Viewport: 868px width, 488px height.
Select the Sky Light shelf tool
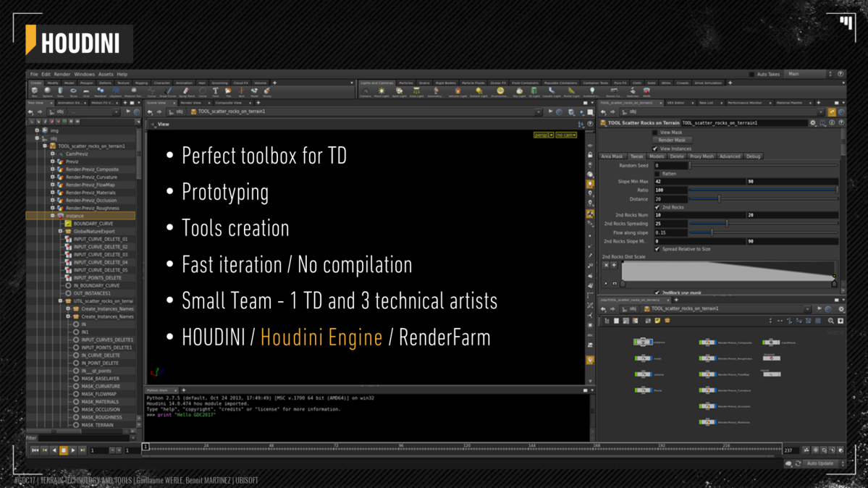click(x=519, y=92)
